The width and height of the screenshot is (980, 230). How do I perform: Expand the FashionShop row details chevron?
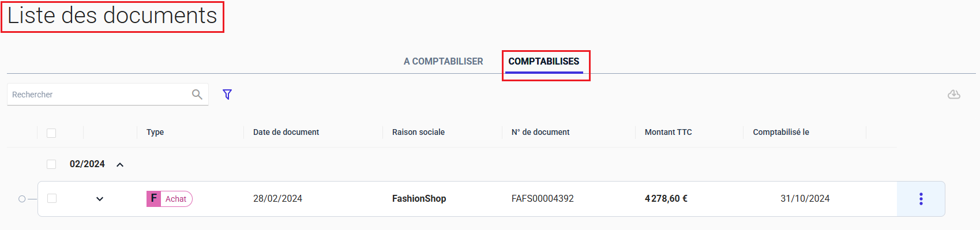(x=100, y=199)
